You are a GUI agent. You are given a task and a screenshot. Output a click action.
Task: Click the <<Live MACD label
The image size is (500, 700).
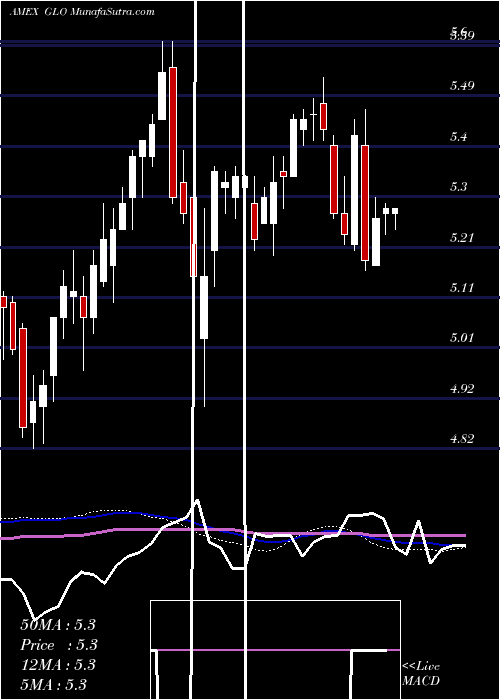click(421, 674)
